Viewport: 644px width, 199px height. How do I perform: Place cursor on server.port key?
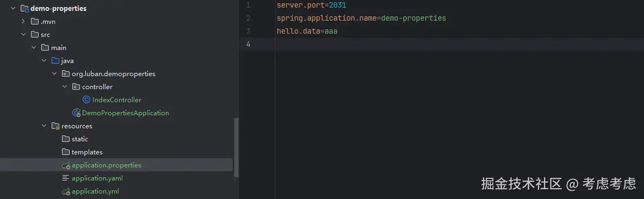301,5
